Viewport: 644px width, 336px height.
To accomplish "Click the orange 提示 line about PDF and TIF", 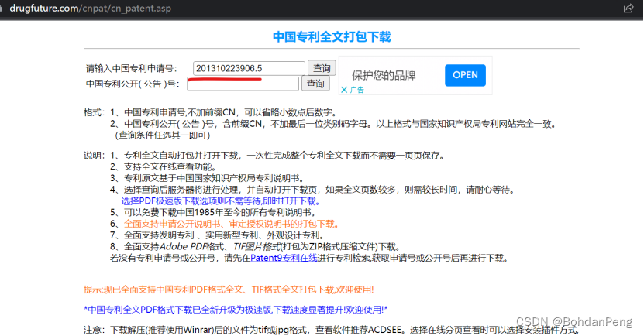I will point(229,290).
